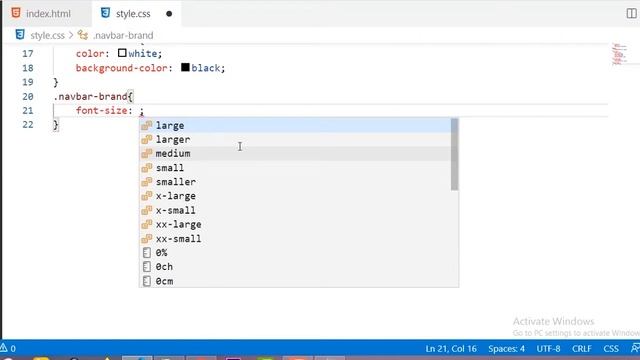Click the unit icon beside '0cm'
640x360 pixels.
(147, 281)
